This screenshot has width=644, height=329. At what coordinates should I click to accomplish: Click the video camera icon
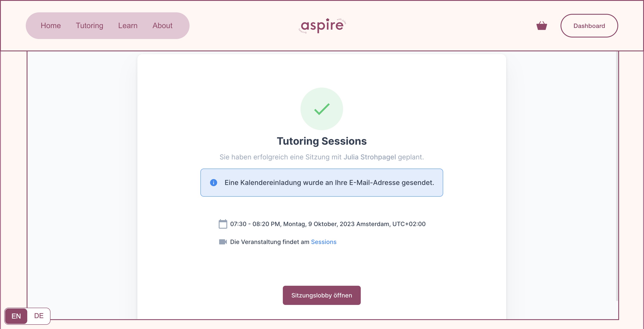point(223,242)
